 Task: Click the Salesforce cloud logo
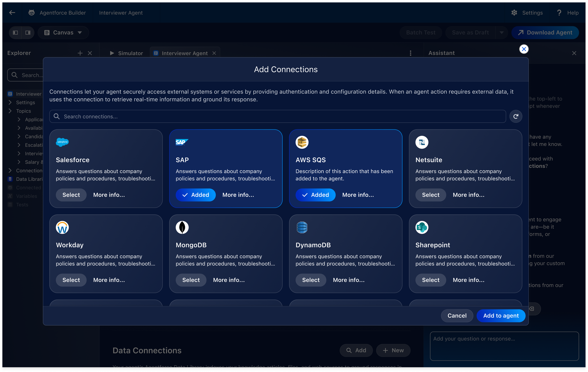(x=62, y=142)
